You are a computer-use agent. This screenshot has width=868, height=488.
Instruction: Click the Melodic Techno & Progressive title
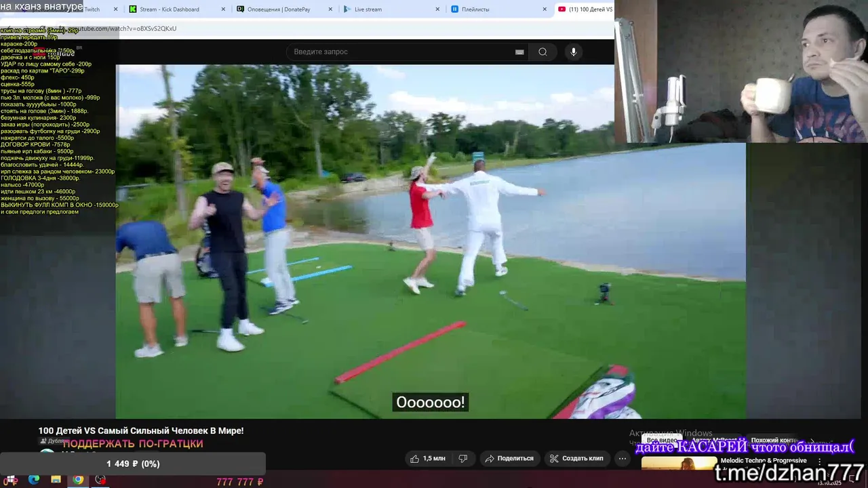coord(764,460)
